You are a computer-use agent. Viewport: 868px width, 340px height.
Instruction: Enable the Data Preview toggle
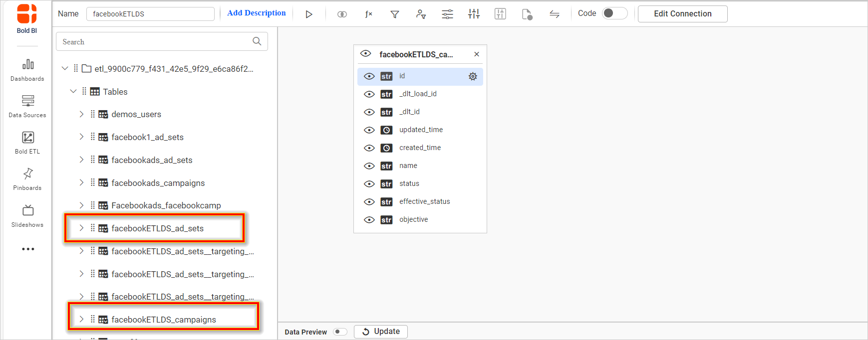tap(340, 332)
